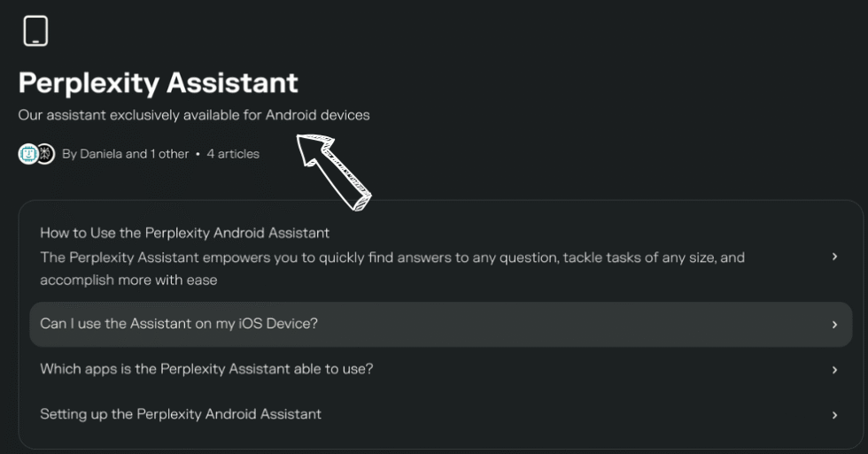The width and height of the screenshot is (868, 454).
Task: Click the bullet separator before '4 articles'
Action: click(198, 154)
